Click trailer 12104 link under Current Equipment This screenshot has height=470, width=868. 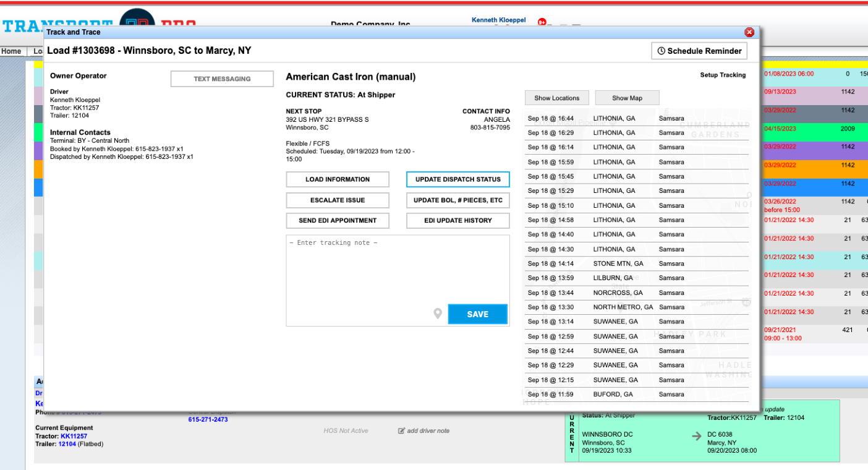click(x=67, y=444)
